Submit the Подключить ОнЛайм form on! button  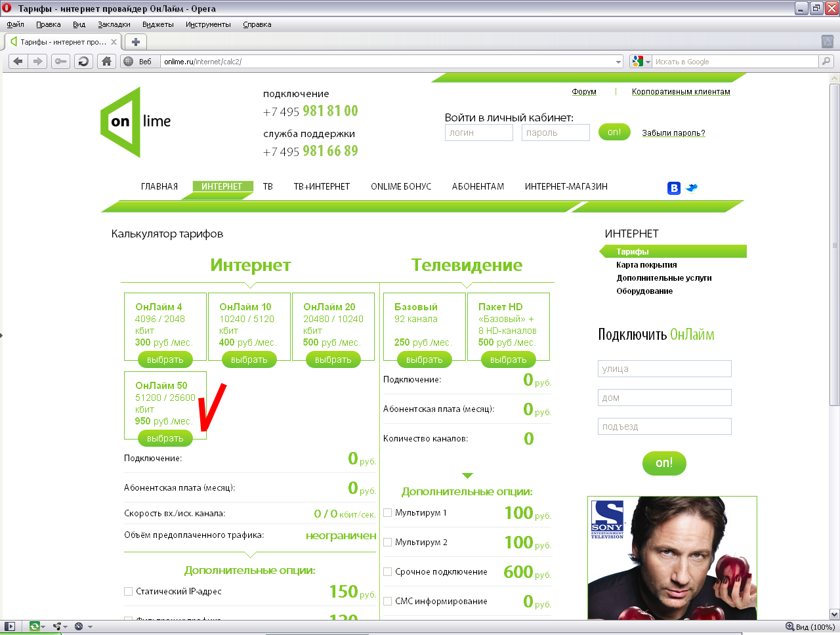click(x=664, y=463)
